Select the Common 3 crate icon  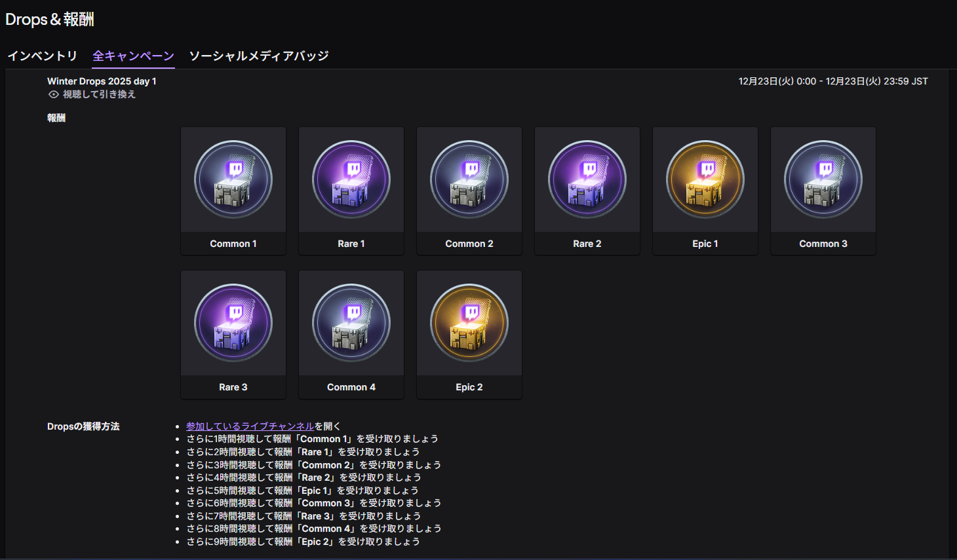823,179
